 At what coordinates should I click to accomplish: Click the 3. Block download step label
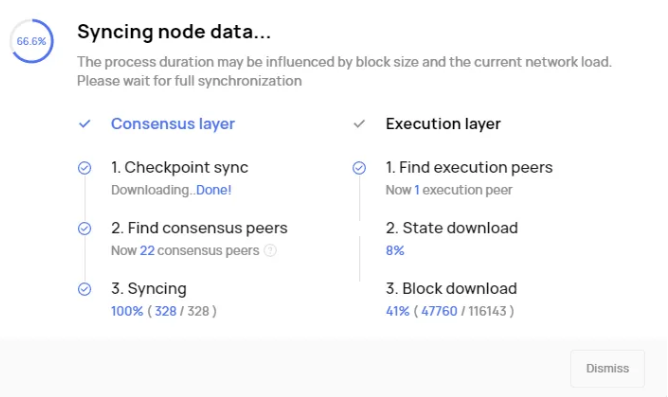coord(451,288)
